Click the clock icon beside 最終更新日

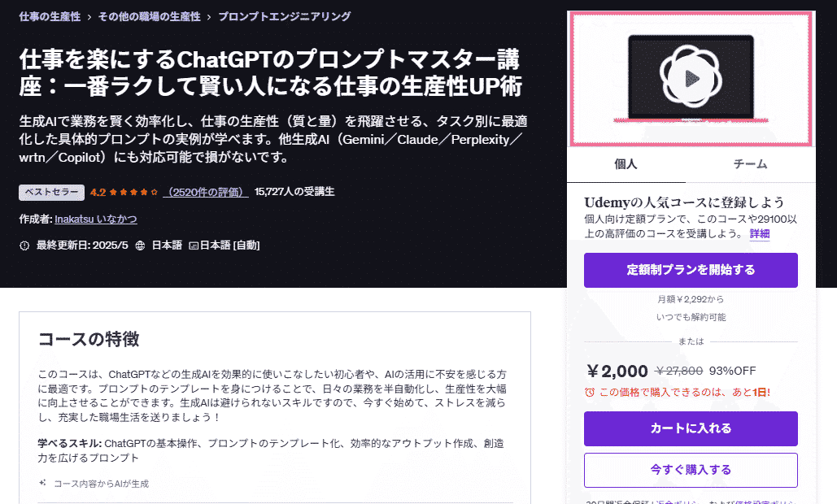tap(22, 245)
